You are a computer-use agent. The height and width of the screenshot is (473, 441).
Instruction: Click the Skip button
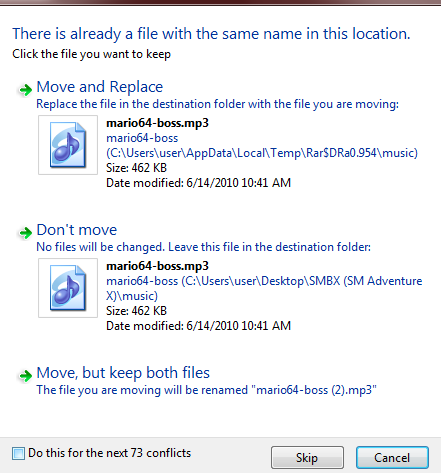307,458
